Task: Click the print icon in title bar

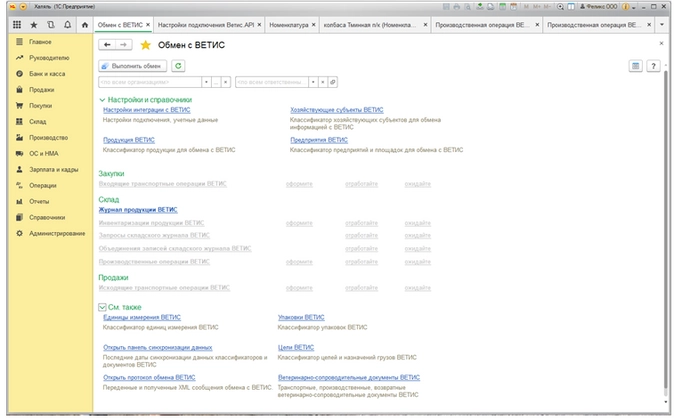Action: [456, 7]
